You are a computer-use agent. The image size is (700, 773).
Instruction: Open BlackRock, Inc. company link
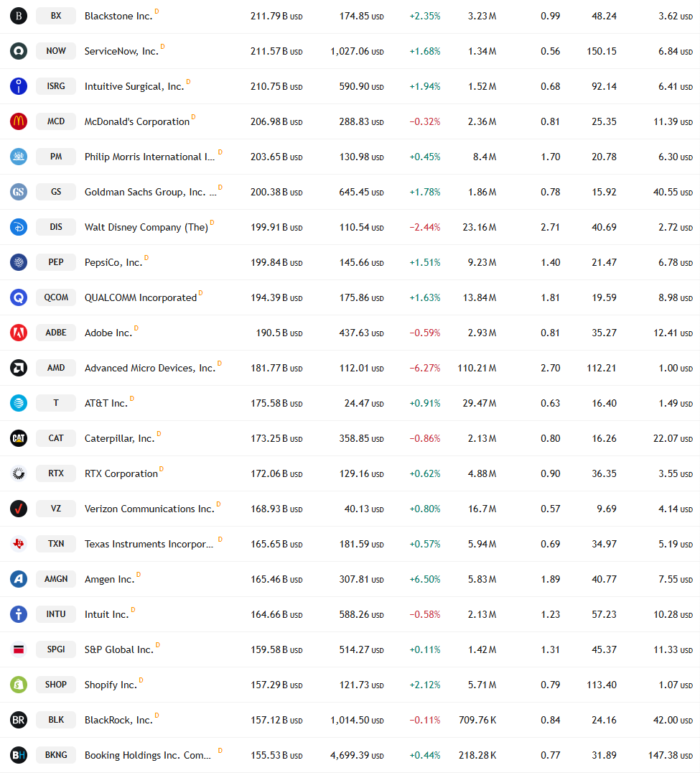[x=118, y=721]
